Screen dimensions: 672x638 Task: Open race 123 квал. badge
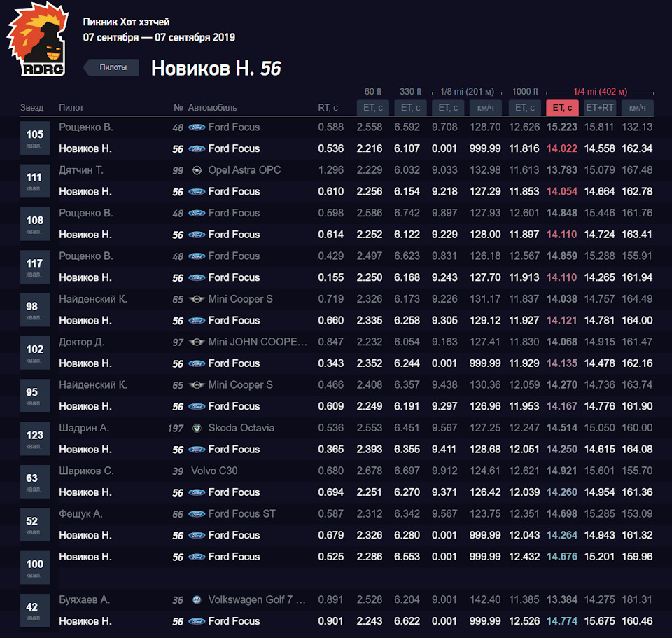click(x=35, y=438)
